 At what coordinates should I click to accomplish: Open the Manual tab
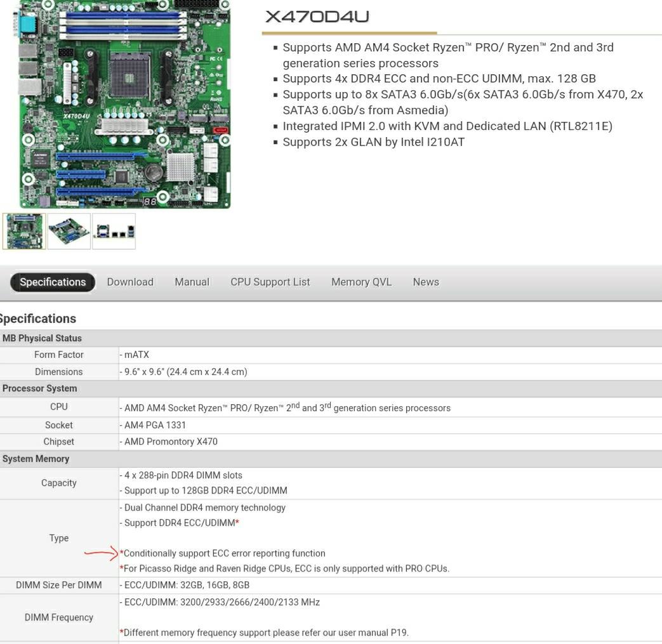click(192, 282)
